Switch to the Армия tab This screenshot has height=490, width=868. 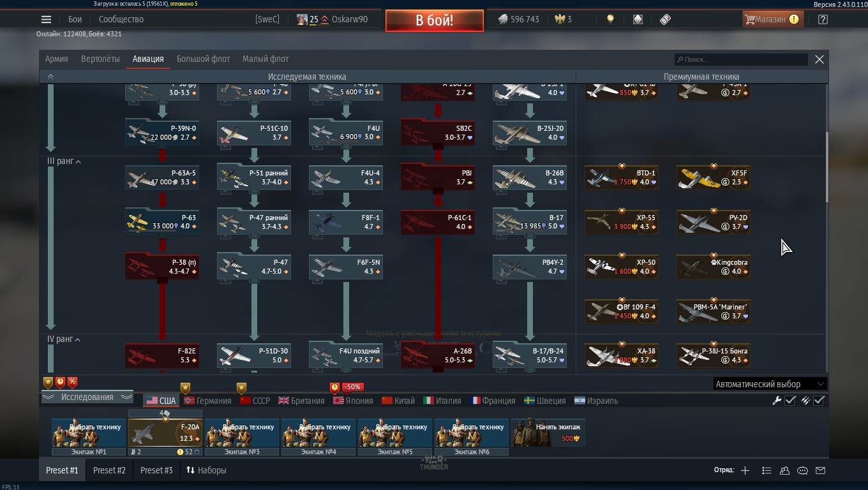[56, 59]
